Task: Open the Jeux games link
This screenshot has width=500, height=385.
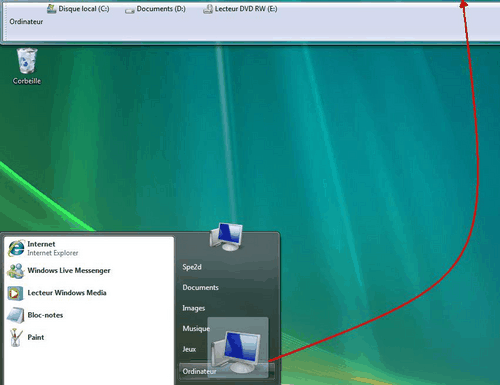Action: coord(189,349)
